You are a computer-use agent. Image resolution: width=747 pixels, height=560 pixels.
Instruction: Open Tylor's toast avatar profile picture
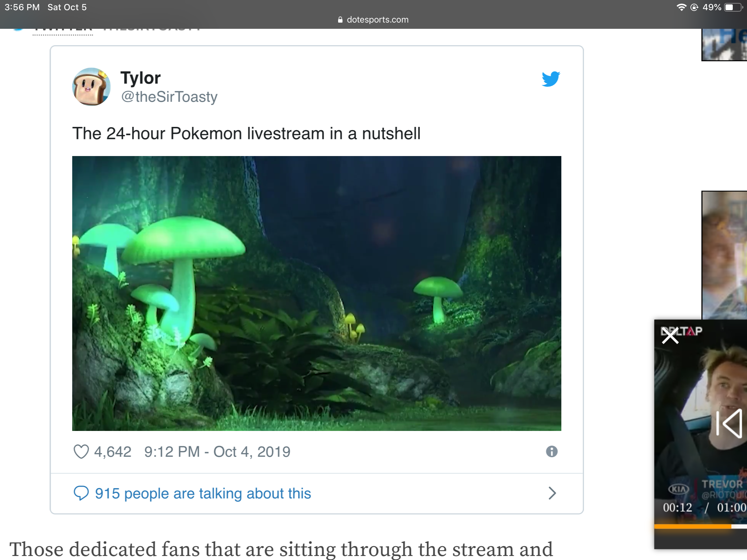pyautogui.click(x=91, y=87)
